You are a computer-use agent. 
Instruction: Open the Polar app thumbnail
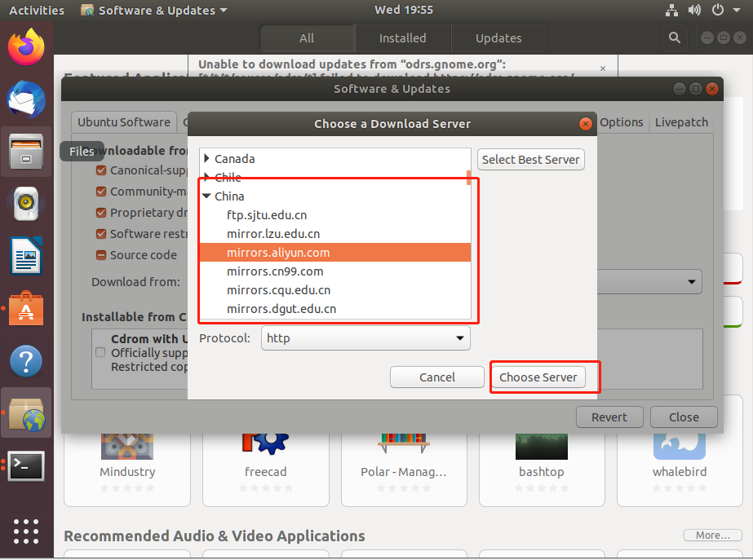[x=403, y=443]
